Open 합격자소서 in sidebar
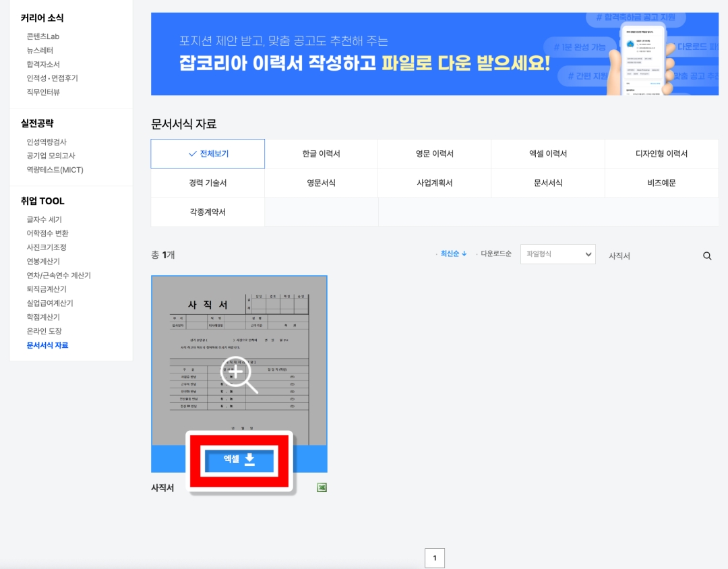The width and height of the screenshot is (728, 569). 43,64
